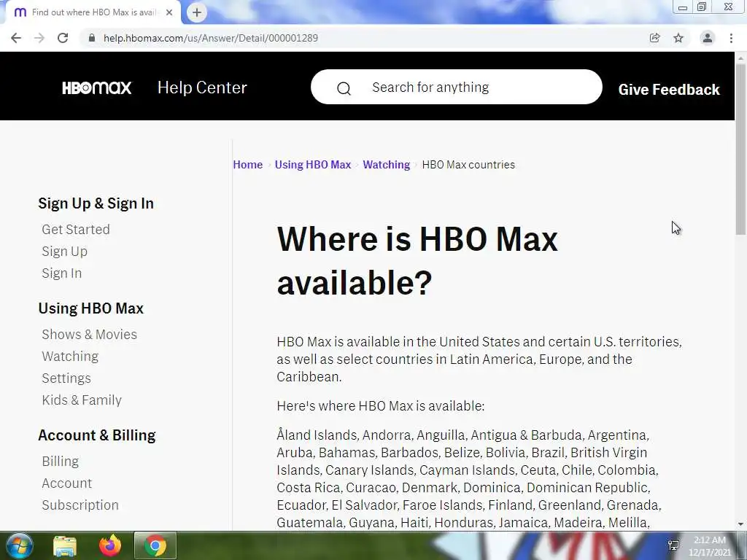Click the padlock site info icon
The height and width of the screenshot is (560, 747).
pos(92,38)
